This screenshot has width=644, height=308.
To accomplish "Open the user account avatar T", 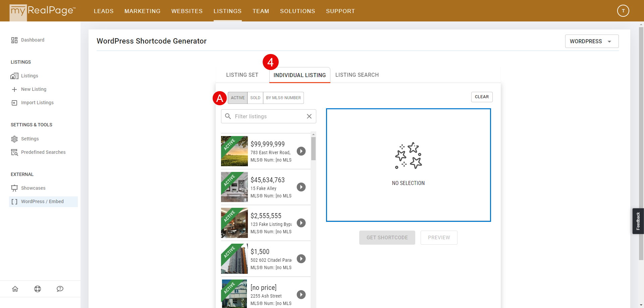I will click(623, 11).
